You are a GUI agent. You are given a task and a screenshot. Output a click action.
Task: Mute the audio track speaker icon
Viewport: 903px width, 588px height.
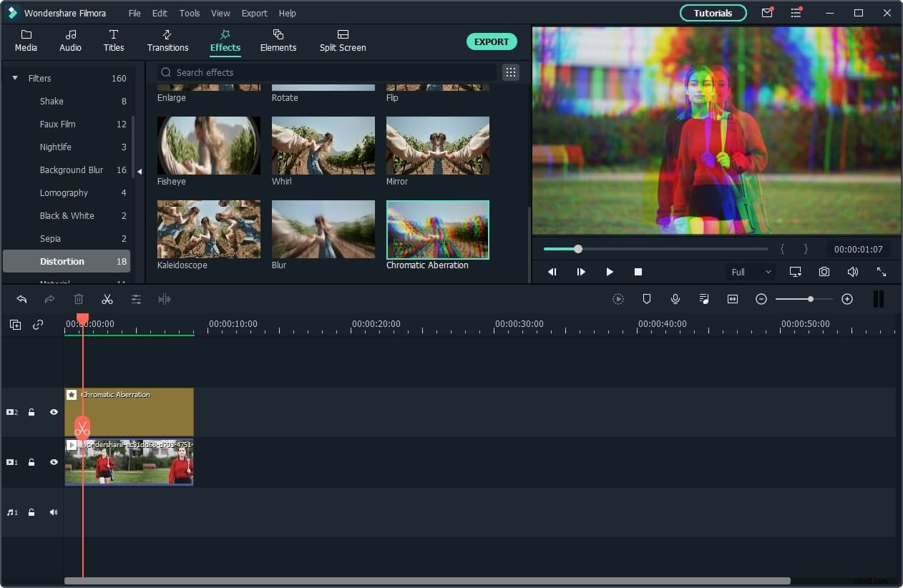[53, 512]
